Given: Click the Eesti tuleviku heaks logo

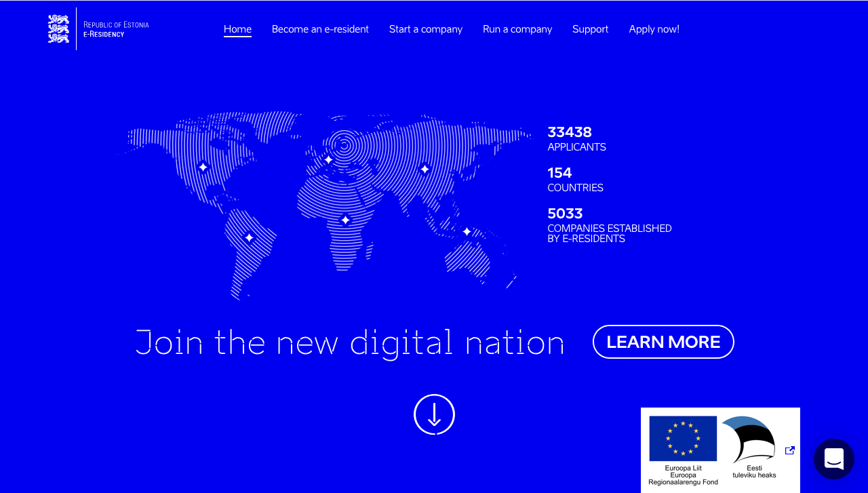Looking at the screenshot, I should (x=749, y=441).
